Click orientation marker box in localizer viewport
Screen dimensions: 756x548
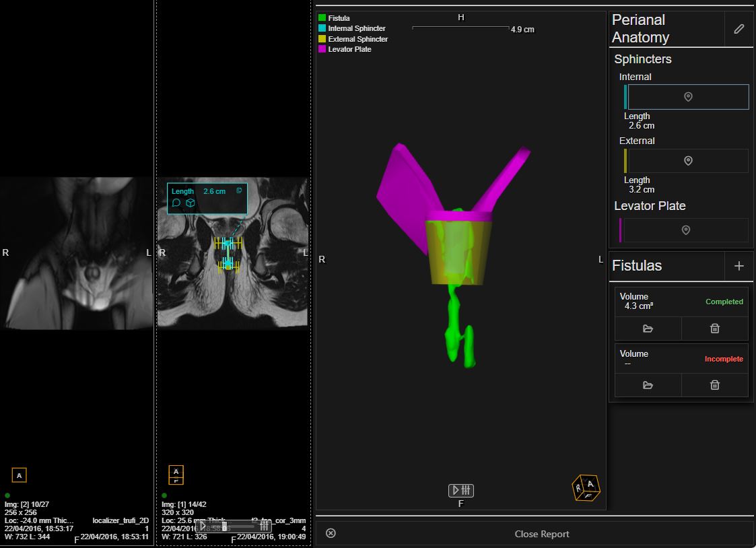click(20, 475)
